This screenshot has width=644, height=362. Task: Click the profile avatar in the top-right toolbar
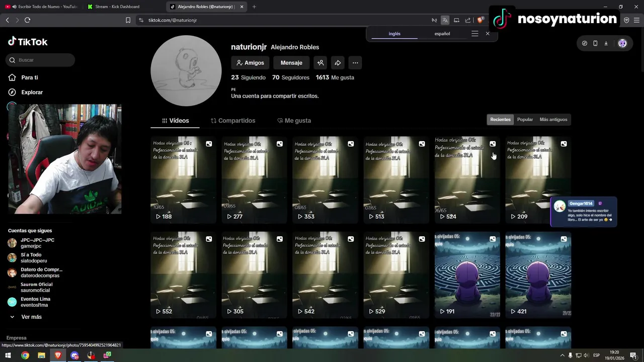tap(622, 43)
